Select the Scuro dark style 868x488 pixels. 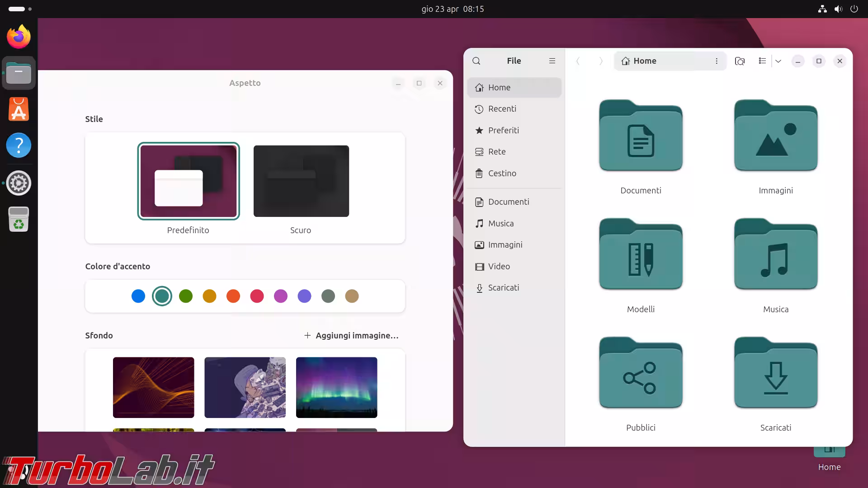point(301,181)
